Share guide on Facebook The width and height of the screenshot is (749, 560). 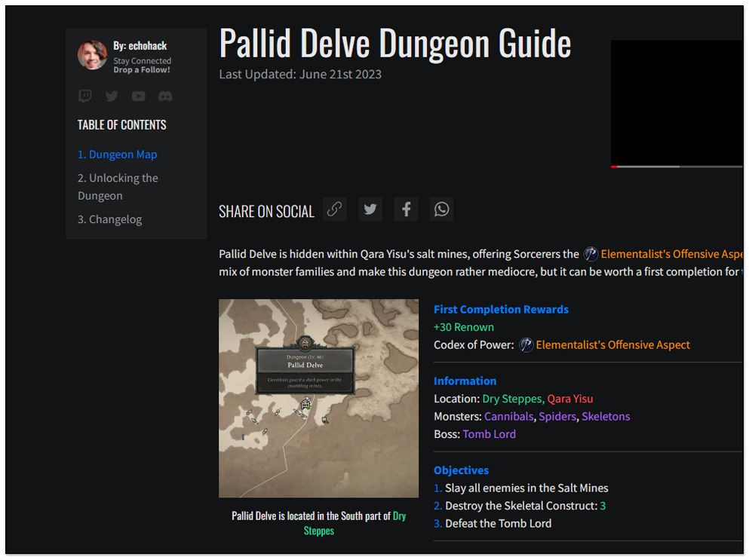406,209
